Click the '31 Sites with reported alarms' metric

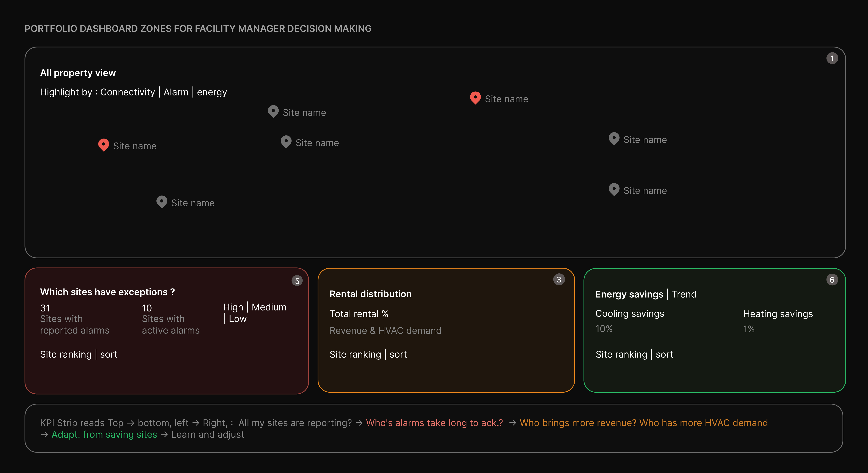pos(75,319)
